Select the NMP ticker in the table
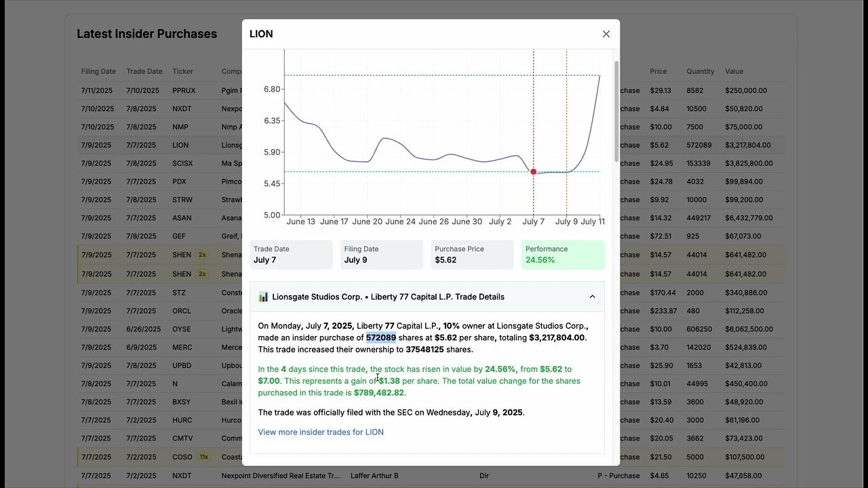This screenshot has width=868, height=488. (x=180, y=127)
